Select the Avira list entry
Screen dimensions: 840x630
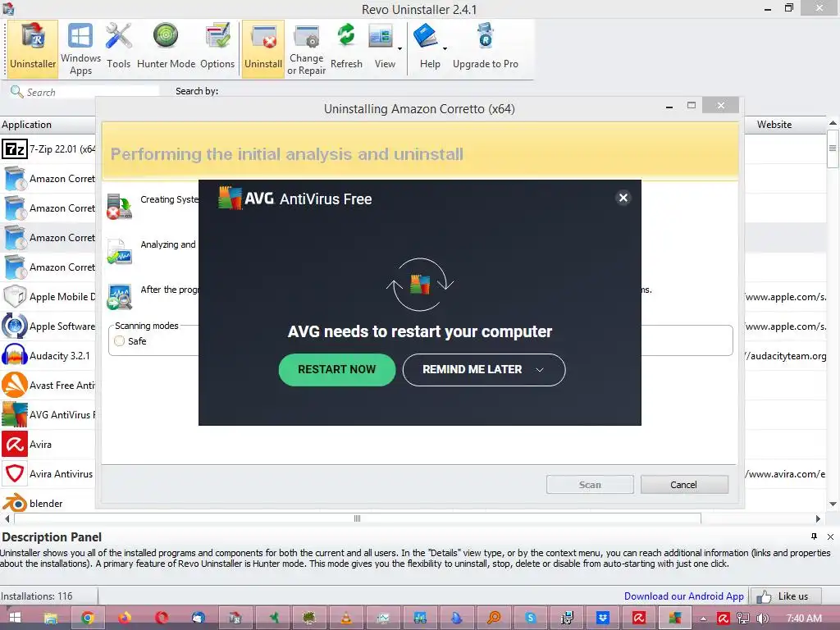(48, 444)
